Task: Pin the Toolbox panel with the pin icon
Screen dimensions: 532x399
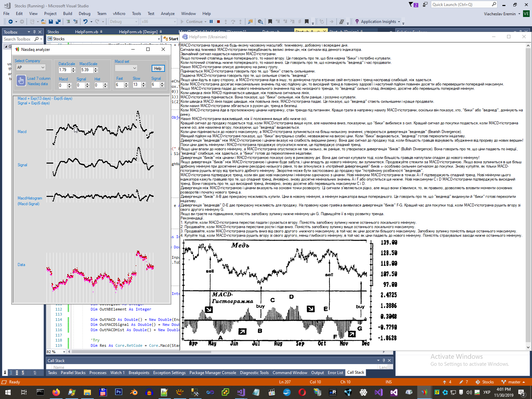Action: [x=34, y=32]
